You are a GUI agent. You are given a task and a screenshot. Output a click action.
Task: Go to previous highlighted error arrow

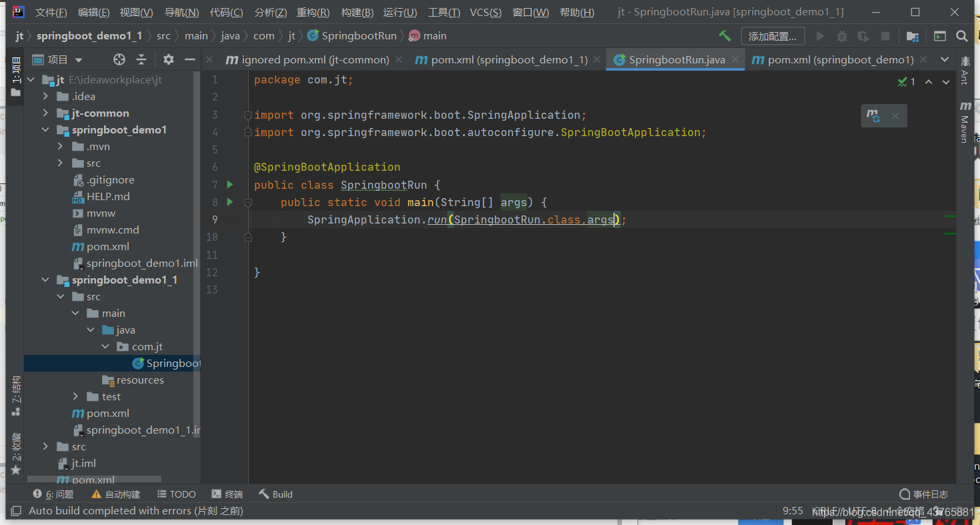[x=929, y=82]
